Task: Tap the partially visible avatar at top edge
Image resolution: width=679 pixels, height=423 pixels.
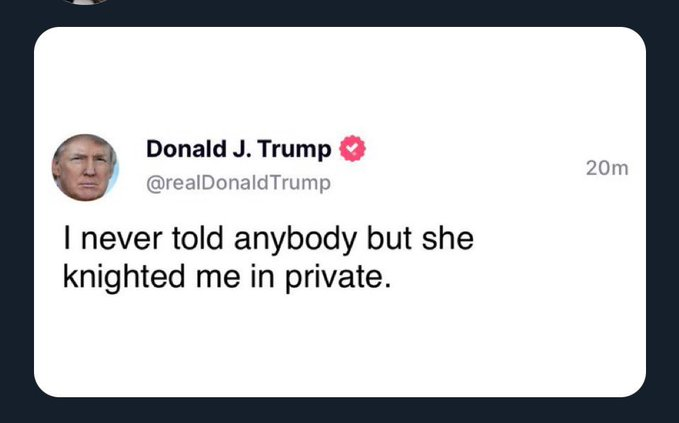Action: coord(85,2)
